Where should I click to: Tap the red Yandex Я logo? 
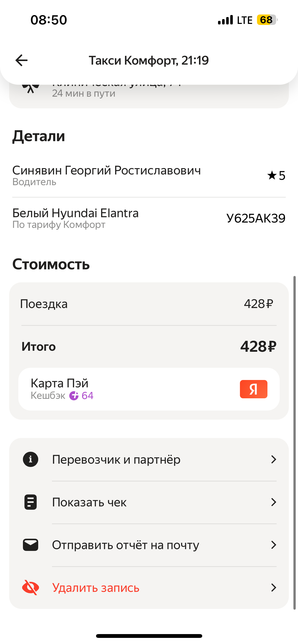[254, 389]
